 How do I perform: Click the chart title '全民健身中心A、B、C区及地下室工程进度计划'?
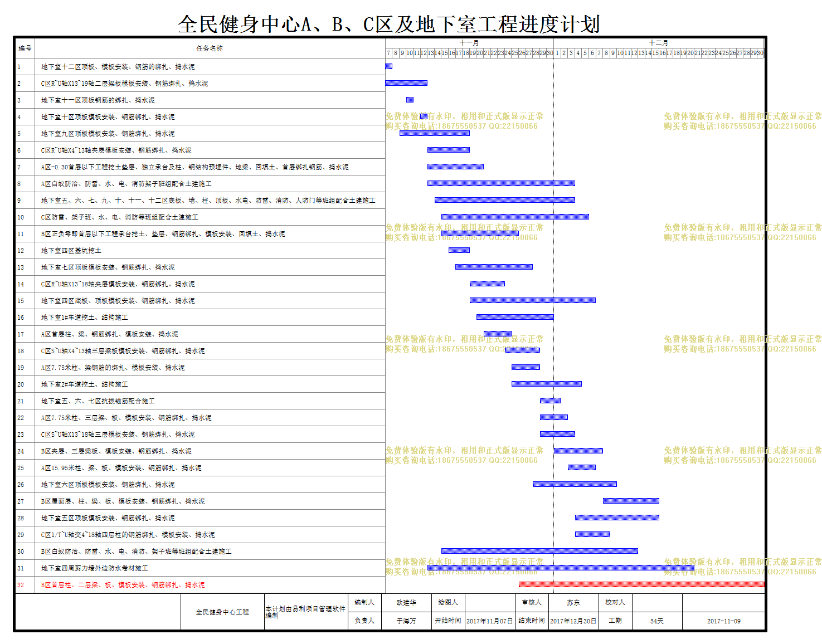(389, 25)
